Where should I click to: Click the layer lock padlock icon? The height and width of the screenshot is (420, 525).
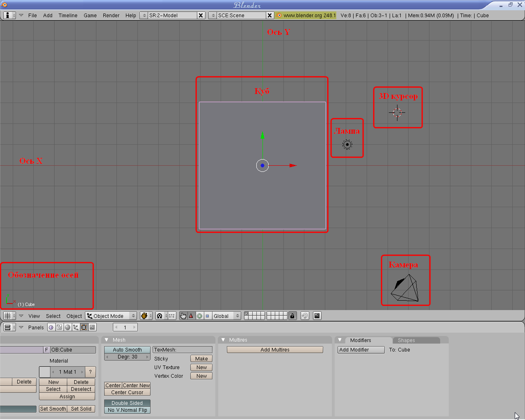292,316
